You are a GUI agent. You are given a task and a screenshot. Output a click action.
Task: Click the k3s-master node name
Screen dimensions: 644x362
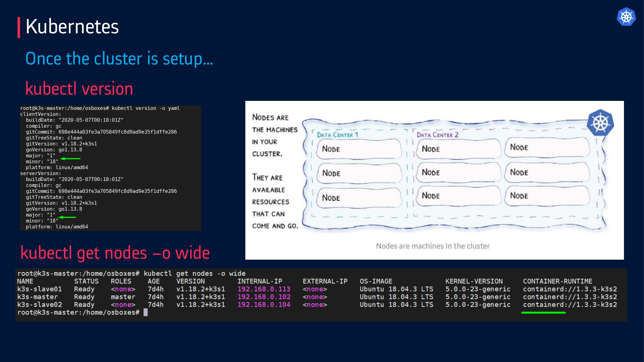37,297
